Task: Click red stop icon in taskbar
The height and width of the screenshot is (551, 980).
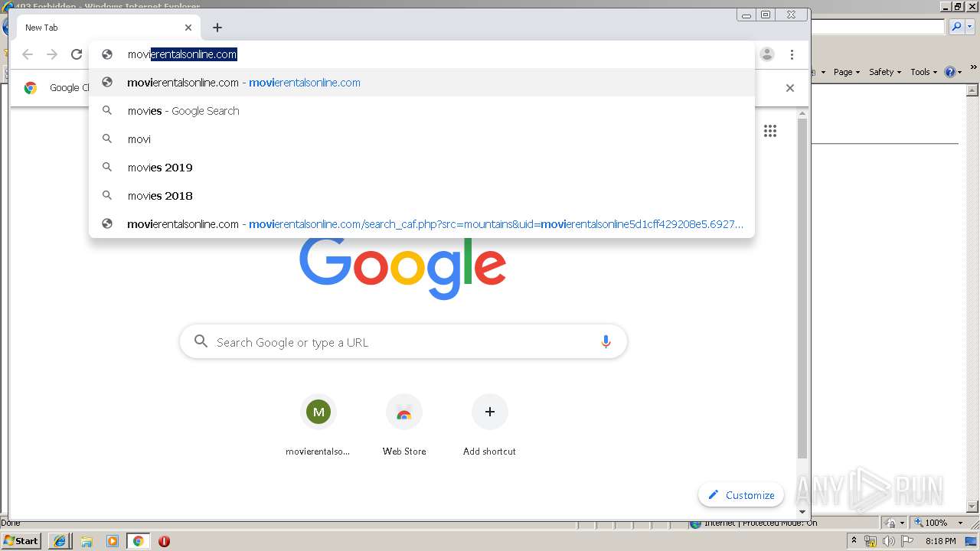Action: [164, 541]
